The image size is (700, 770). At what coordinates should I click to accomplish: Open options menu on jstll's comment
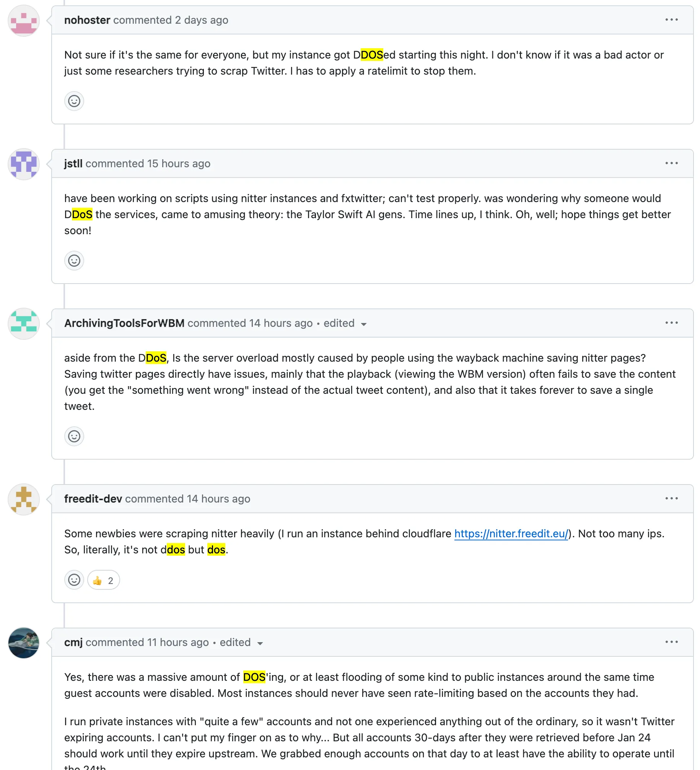click(671, 163)
